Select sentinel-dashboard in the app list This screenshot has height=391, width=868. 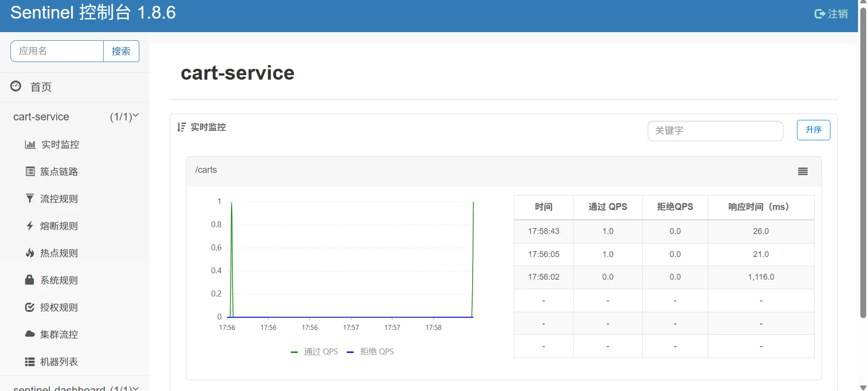pyautogui.click(x=59, y=388)
